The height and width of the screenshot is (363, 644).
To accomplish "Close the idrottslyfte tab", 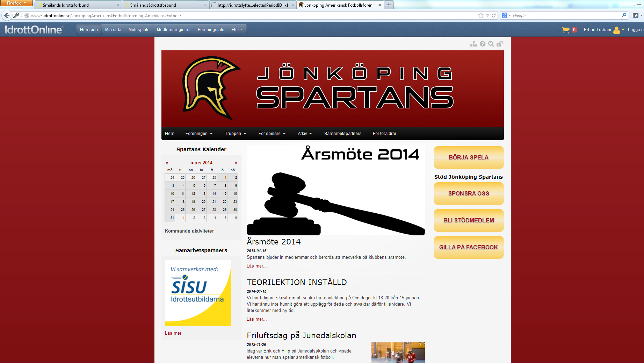I will coord(293,5).
